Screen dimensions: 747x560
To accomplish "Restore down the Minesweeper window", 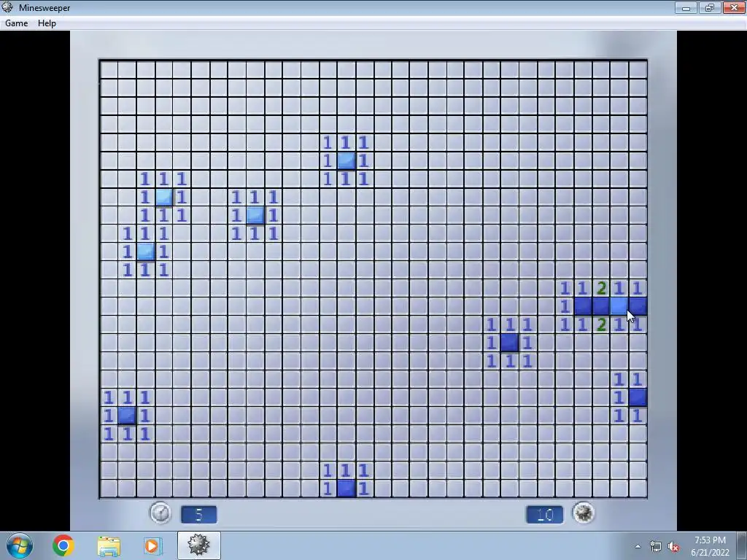I will tap(710, 7).
